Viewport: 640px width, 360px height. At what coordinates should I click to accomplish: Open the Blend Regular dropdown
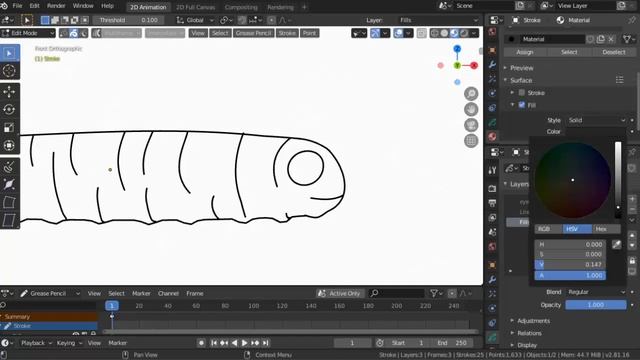tap(596, 292)
